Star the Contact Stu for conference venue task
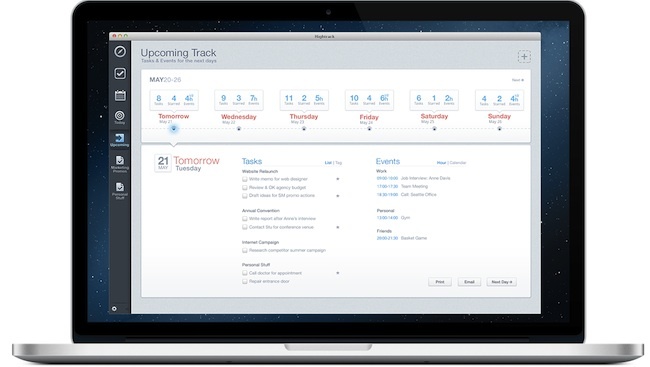 pos(337,227)
